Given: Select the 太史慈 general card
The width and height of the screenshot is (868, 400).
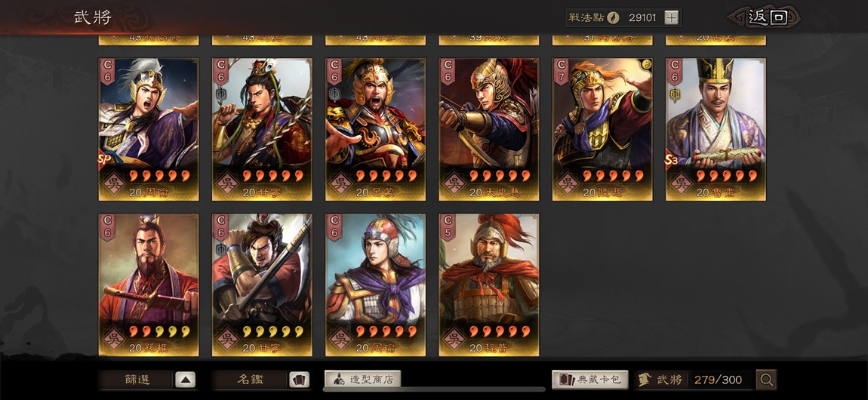Looking at the screenshot, I should (489, 130).
